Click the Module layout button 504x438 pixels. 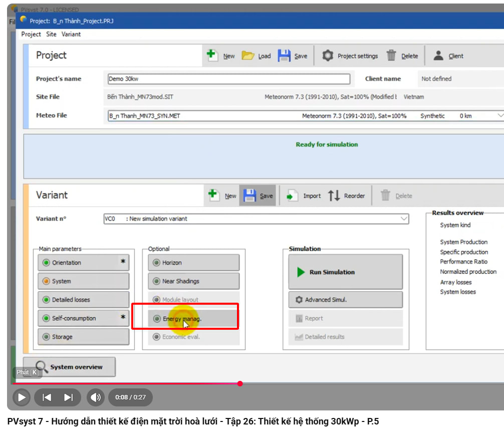194,299
